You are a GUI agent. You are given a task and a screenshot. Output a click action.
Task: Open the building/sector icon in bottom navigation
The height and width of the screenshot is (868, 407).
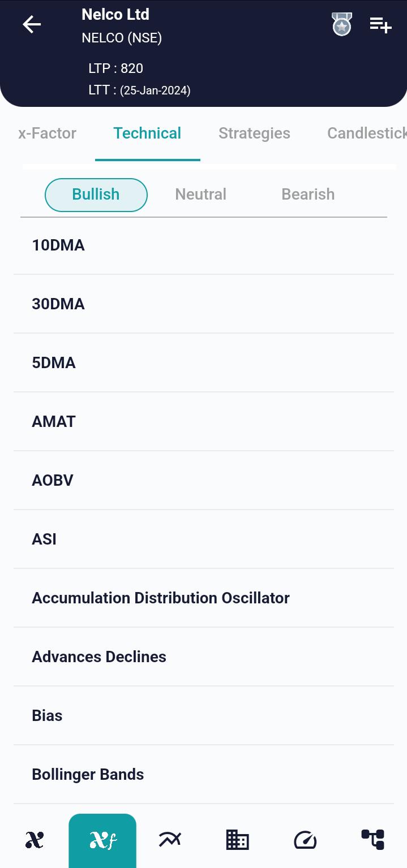click(x=237, y=840)
